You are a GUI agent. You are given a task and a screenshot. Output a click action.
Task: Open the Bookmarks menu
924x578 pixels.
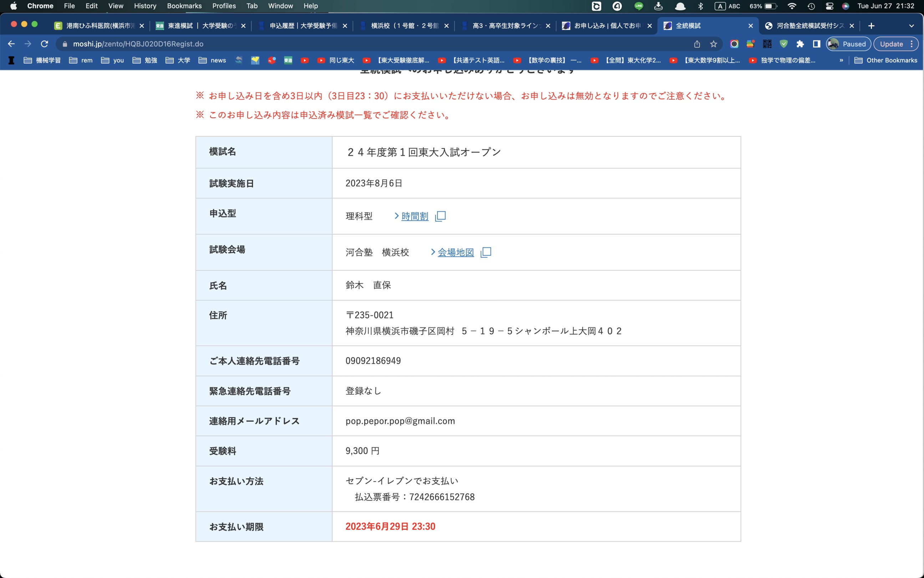coord(184,6)
